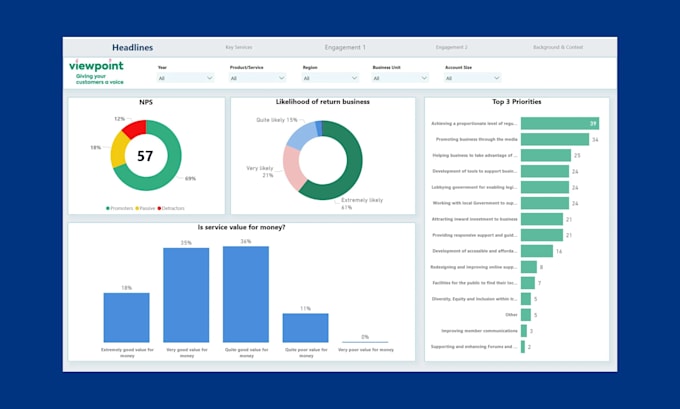Select the 'Diversity, Equity and Inclusion' bar
The image size is (680, 409).
tap(526, 299)
